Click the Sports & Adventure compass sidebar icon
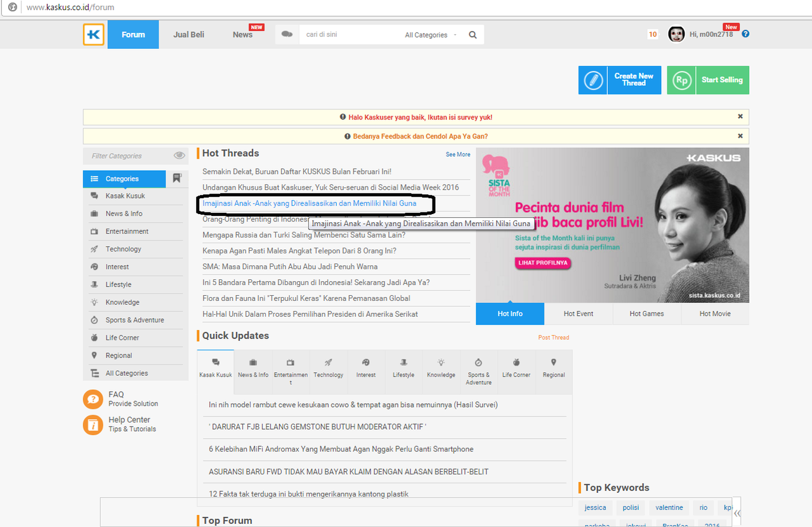The width and height of the screenshot is (812, 527). (x=95, y=321)
